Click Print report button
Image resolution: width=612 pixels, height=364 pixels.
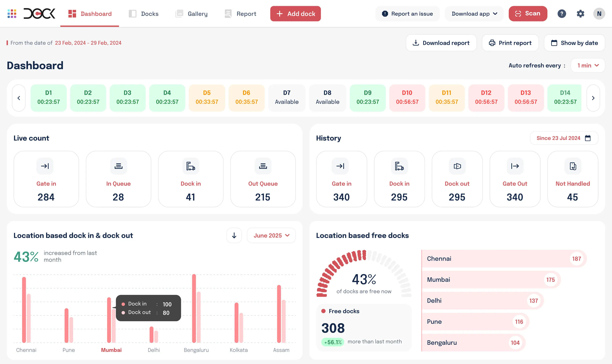click(x=510, y=43)
